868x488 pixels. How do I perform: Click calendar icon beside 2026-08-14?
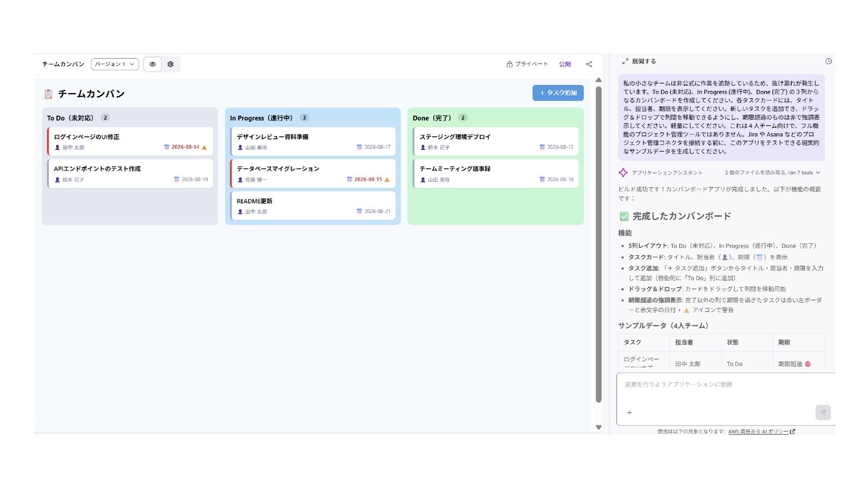(166, 147)
